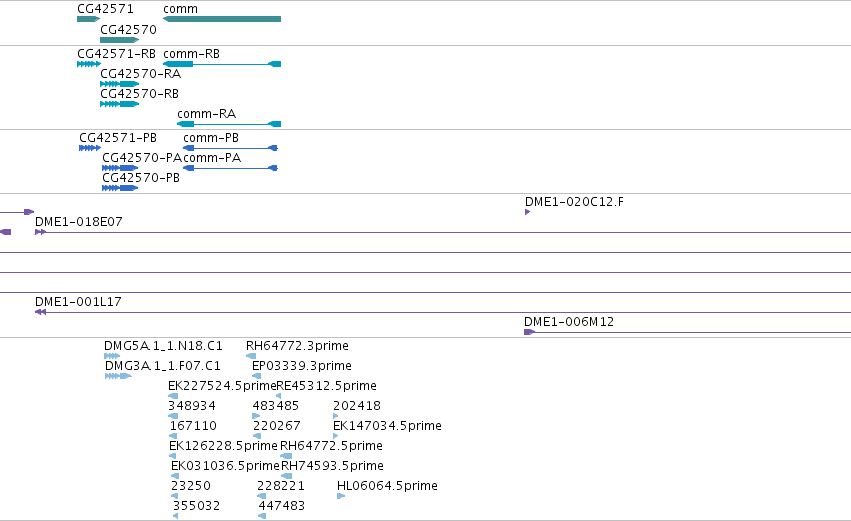Select the CG42570-PB protein glyph
This screenshot has width=851, height=521.
[x=120, y=188]
